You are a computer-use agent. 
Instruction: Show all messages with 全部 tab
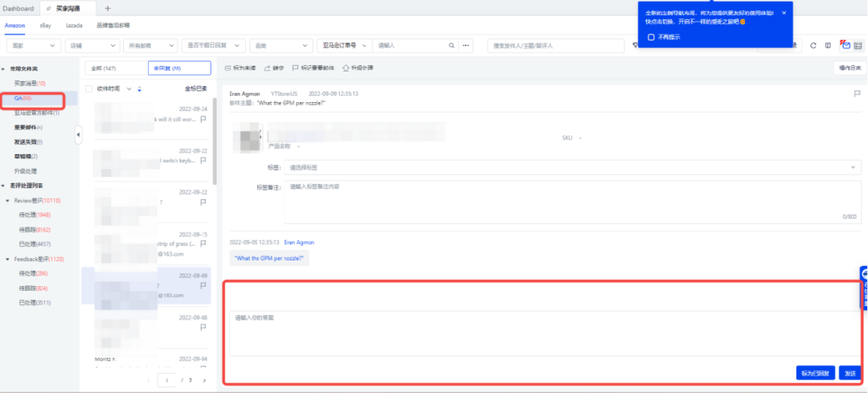coord(117,68)
